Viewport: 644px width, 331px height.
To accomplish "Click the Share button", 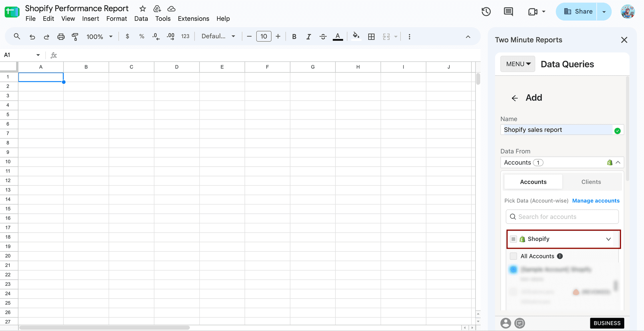I will [576, 12].
